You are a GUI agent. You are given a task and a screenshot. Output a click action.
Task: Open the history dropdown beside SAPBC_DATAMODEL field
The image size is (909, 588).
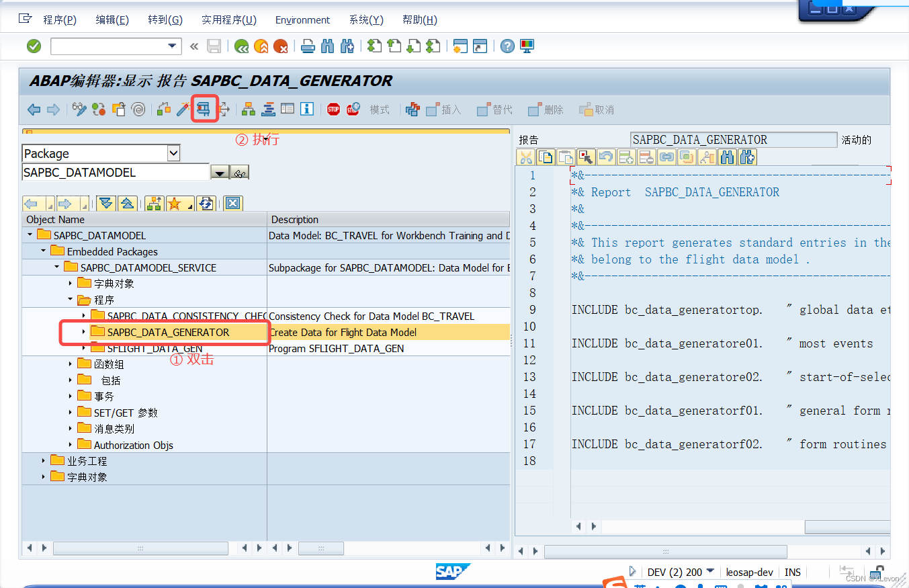point(220,173)
